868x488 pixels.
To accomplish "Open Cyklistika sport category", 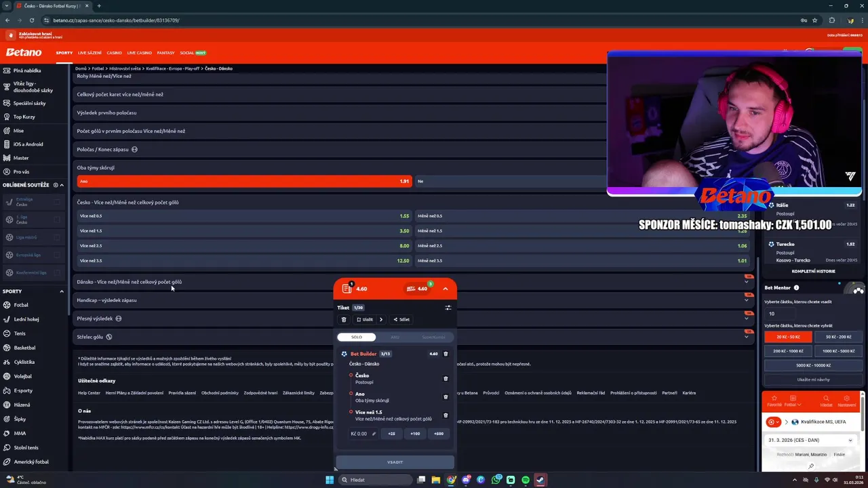I will pos(24,362).
